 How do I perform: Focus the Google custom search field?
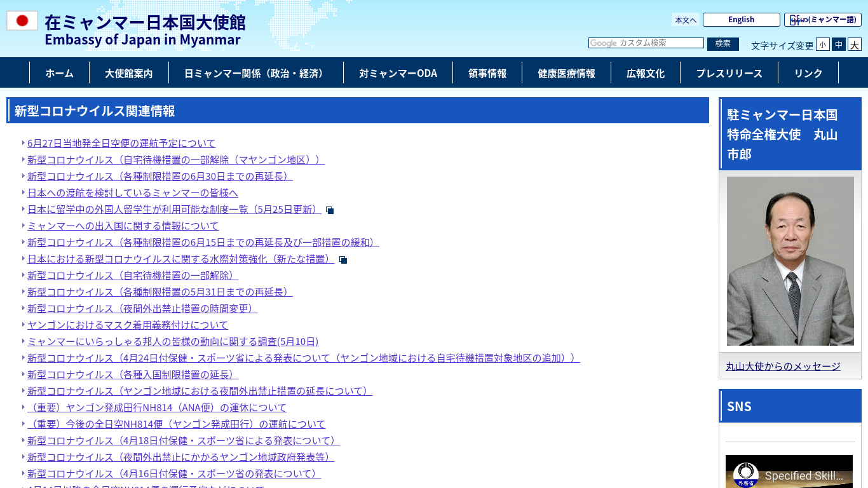tap(646, 43)
